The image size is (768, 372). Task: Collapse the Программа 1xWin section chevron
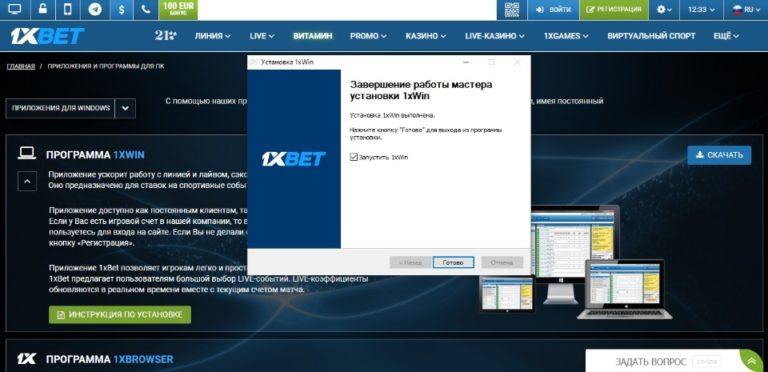(x=27, y=181)
